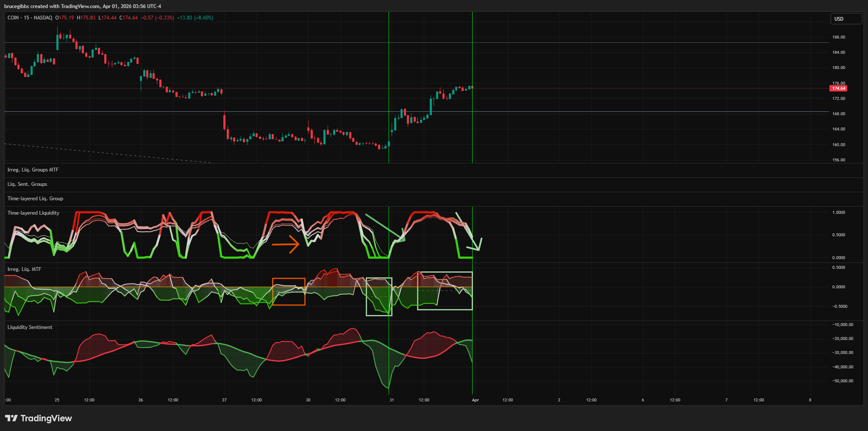Image resolution: width=868 pixels, height=431 pixels.
Task: Expand the Liq. Sent. Groups pane
Action: tap(27, 184)
